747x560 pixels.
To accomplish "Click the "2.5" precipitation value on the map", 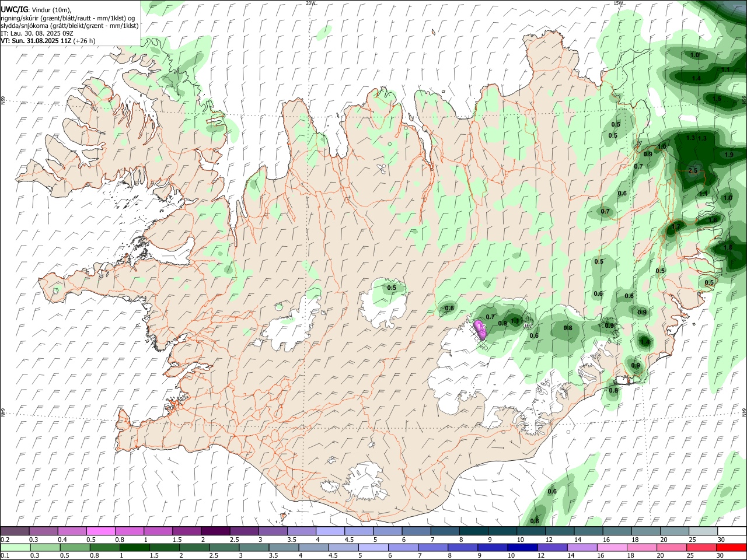I will 693,170.
